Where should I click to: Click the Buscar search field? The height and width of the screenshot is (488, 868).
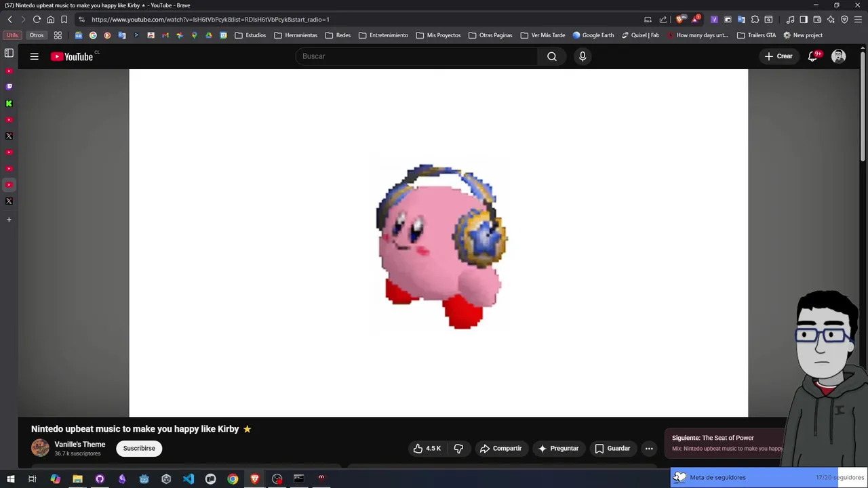click(x=416, y=57)
